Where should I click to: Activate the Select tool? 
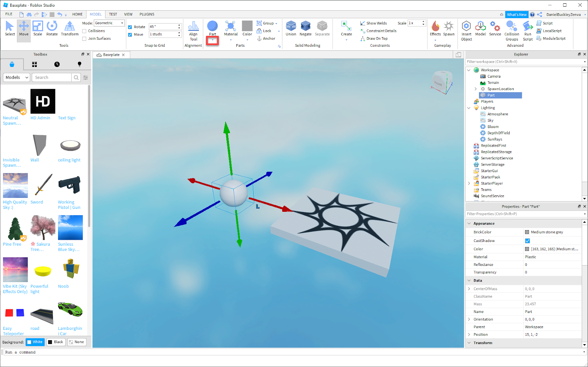pos(10,29)
